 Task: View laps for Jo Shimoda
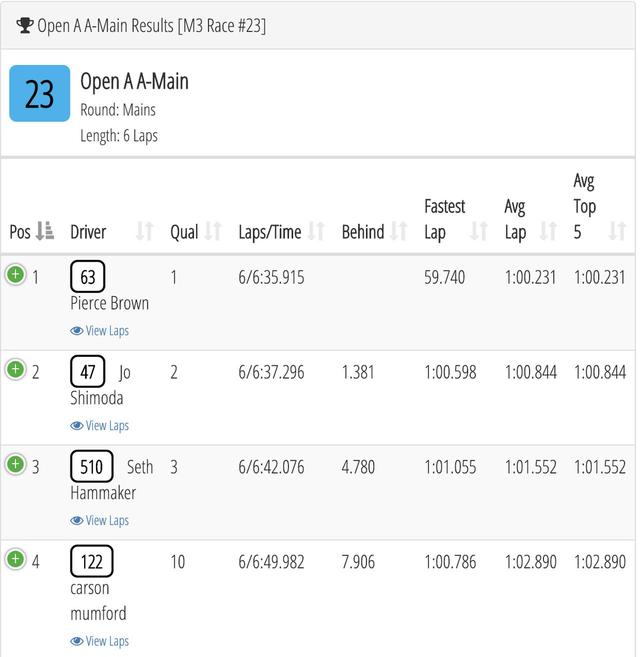tap(99, 425)
